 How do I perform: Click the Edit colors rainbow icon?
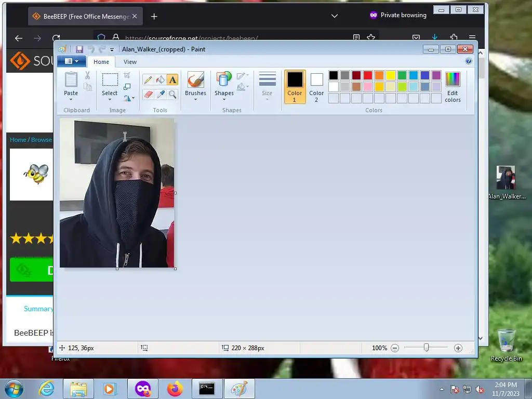[453, 79]
